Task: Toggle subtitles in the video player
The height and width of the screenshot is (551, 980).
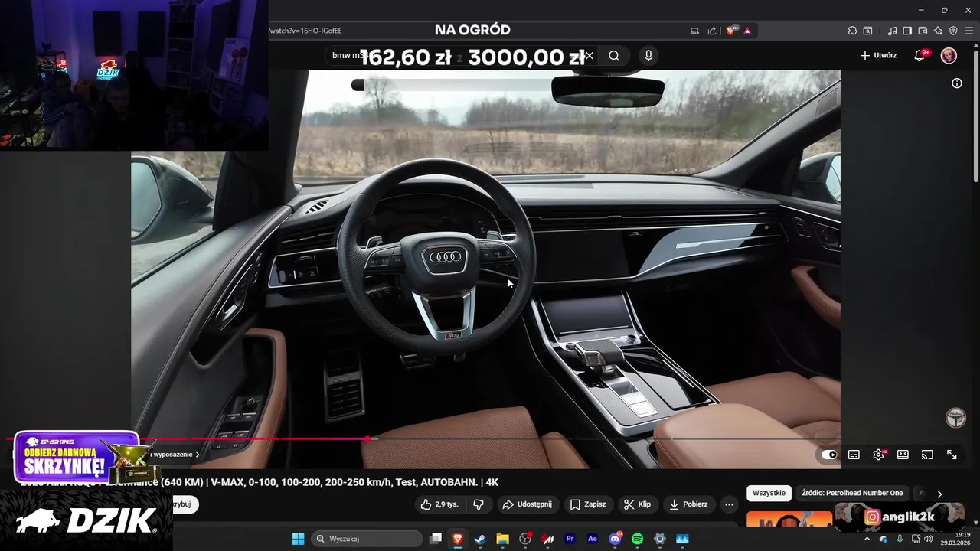Action: 854,455
